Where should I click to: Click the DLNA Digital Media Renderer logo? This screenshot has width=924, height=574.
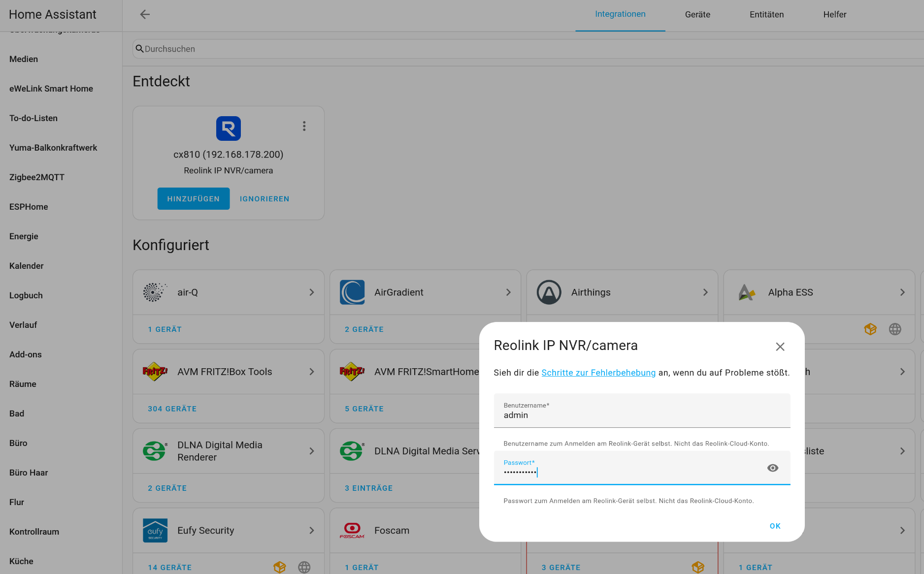pyautogui.click(x=155, y=451)
